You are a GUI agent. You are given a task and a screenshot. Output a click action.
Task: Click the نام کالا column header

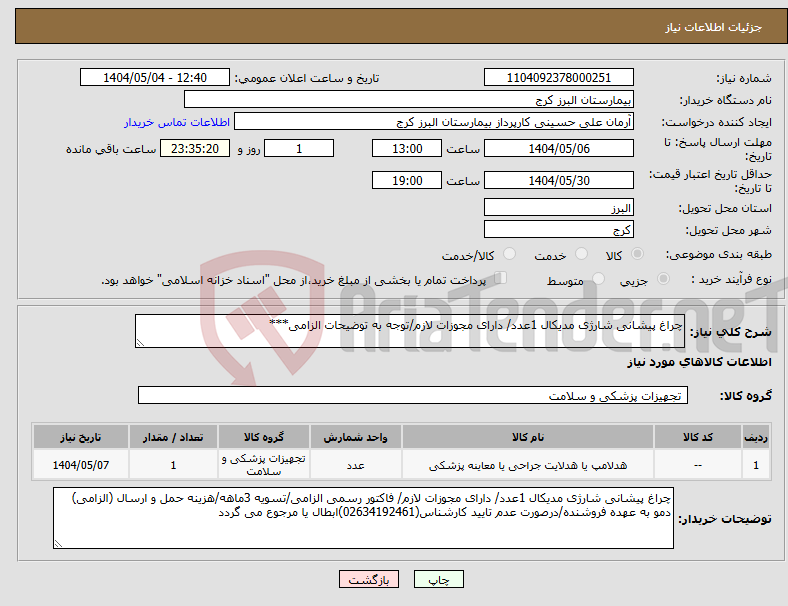tap(528, 437)
